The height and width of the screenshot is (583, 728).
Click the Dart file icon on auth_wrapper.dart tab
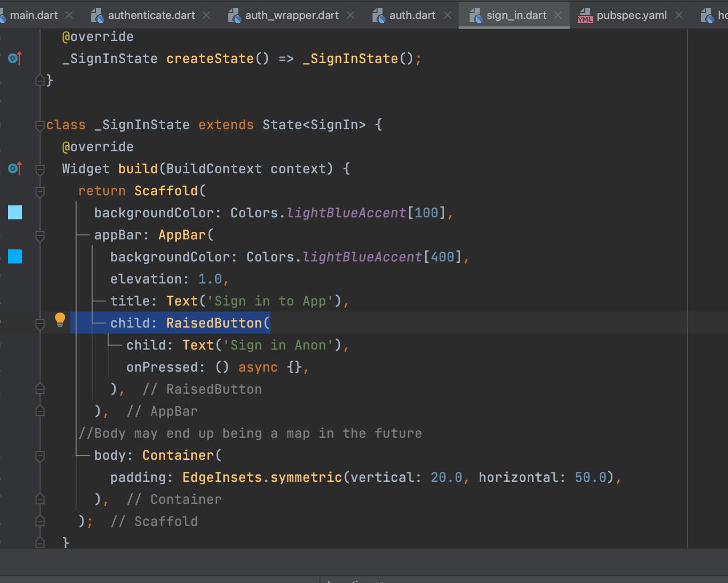(235, 16)
